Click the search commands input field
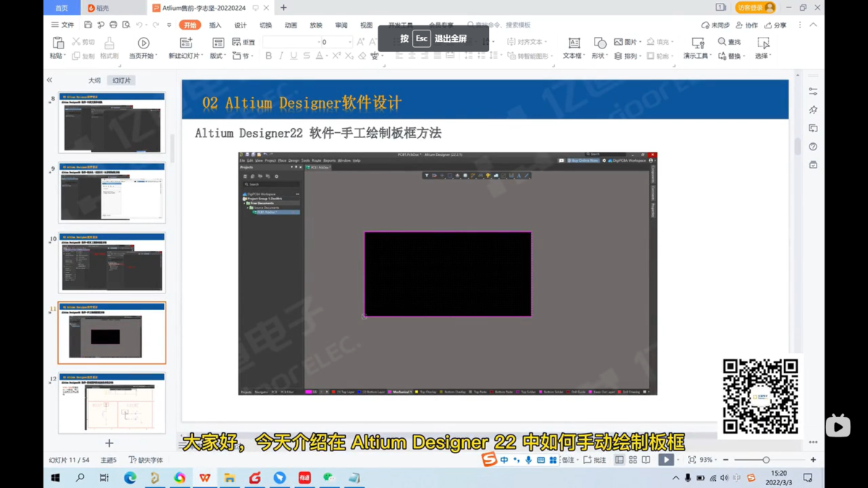 [499, 25]
